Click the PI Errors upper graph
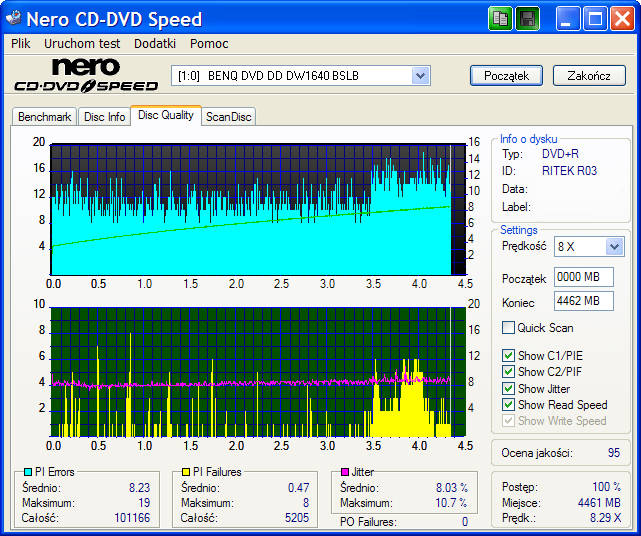Image resolution: width=641 pixels, height=536 pixels. point(258,209)
